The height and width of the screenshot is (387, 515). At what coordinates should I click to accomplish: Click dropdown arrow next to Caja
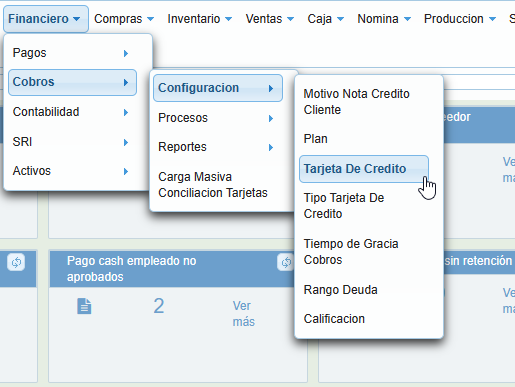point(340,19)
